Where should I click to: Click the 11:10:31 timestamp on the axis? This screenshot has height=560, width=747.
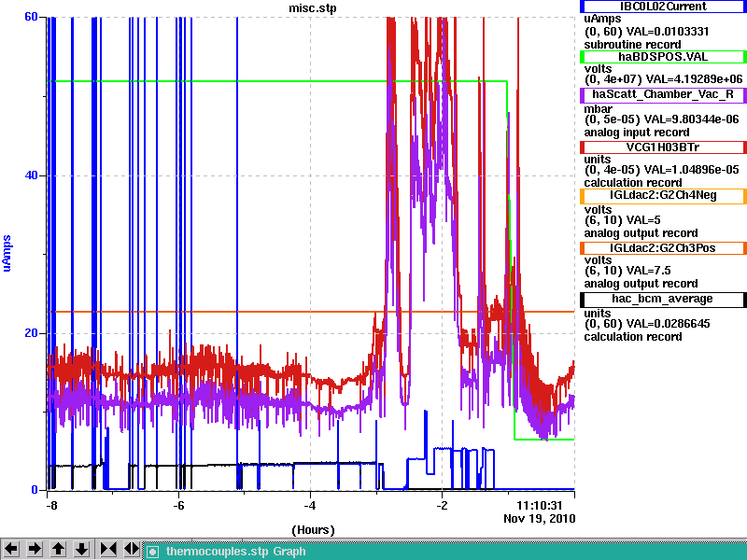[x=540, y=505]
